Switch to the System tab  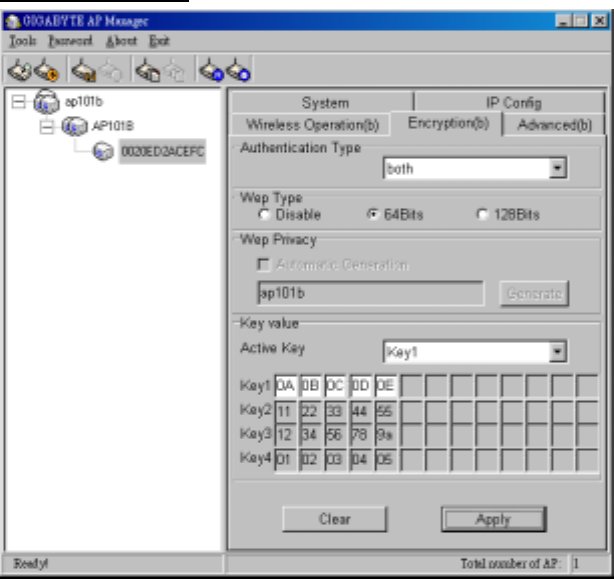click(x=323, y=103)
